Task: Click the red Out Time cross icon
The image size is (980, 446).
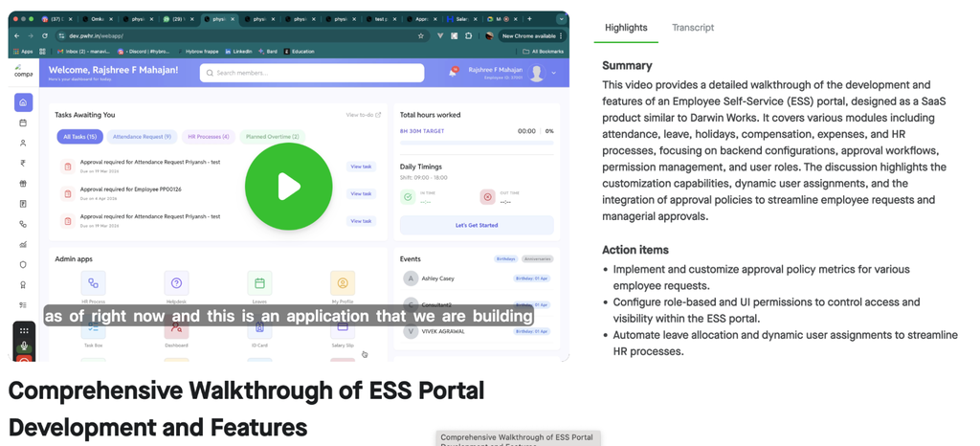Action: coord(487,197)
